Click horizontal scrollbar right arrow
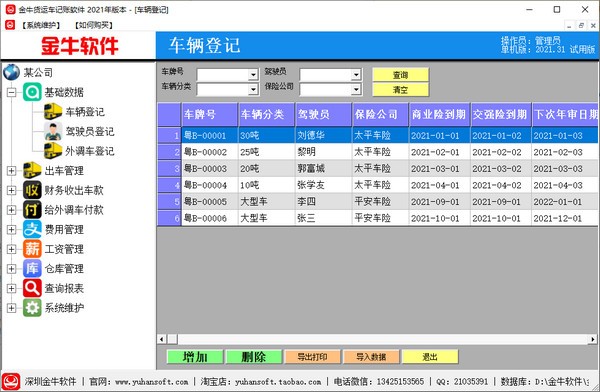Viewport: 600px width, 392px height. (593, 339)
